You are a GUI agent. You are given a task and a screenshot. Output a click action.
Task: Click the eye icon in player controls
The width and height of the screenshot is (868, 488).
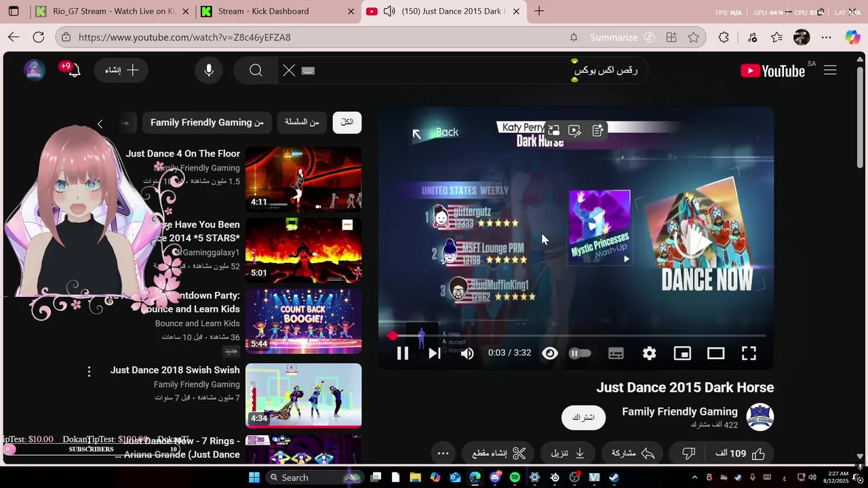coord(550,353)
